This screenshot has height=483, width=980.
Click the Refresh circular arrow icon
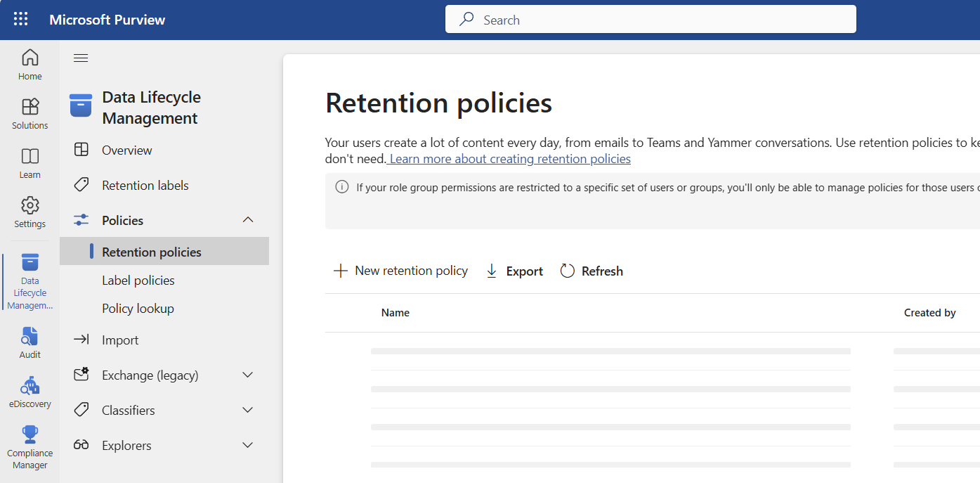(568, 271)
